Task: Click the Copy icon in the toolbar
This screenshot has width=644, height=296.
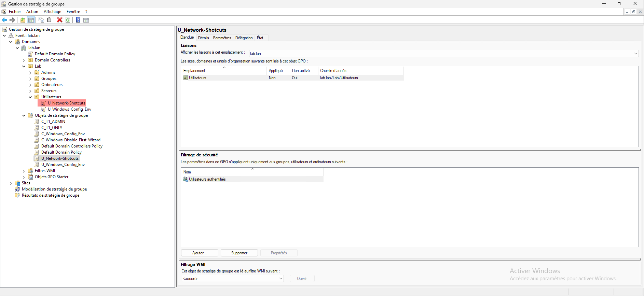Action: pyautogui.click(x=41, y=20)
